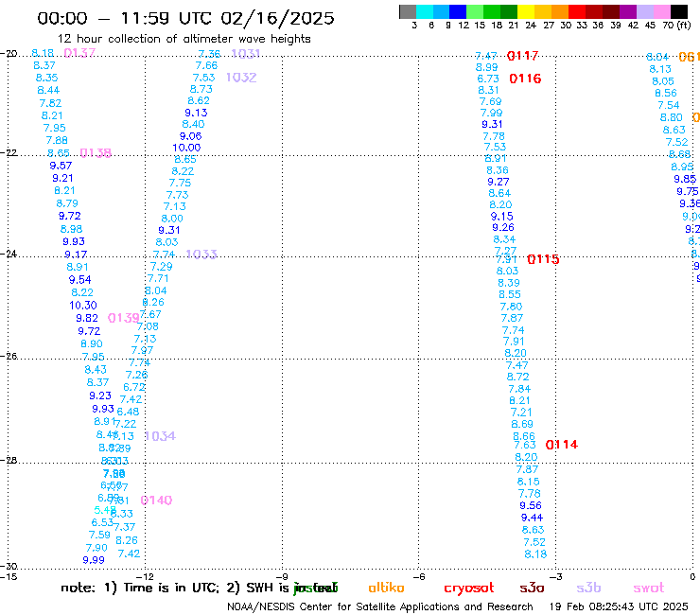Viewport: 700px width, 615px height.
Task: Click the wave height value '9.15'
Action: [x=501, y=216]
